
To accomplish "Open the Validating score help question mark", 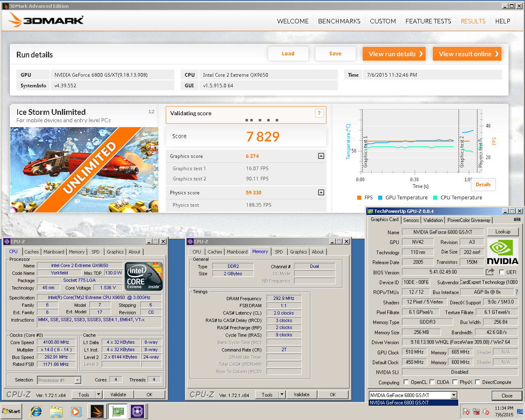I will 319,113.
